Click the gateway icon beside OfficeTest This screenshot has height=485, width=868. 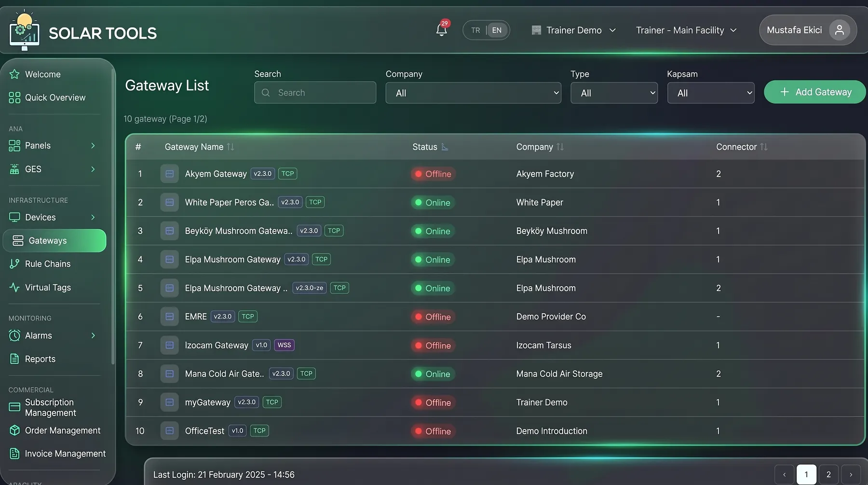click(170, 430)
